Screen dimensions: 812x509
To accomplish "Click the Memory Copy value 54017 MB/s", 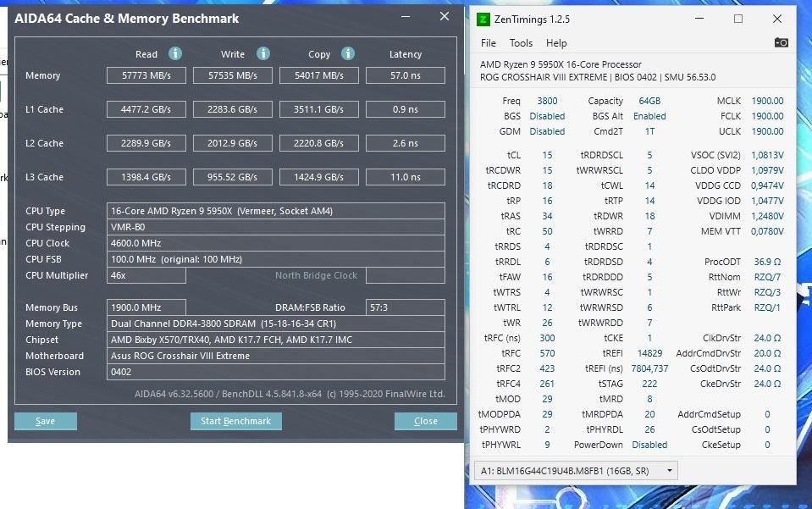I will (319, 75).
